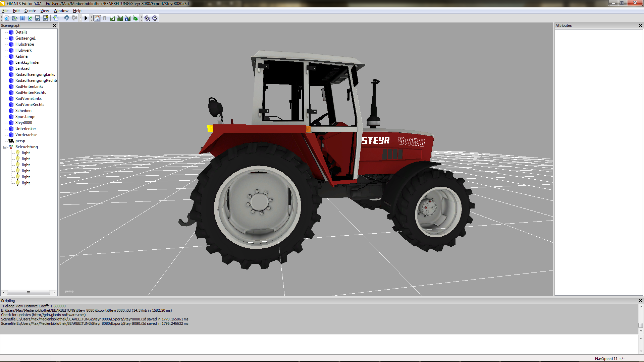The width and height of the screenshot is (644, 362).
Task: Open the Help menu
Action: [77, 11]
